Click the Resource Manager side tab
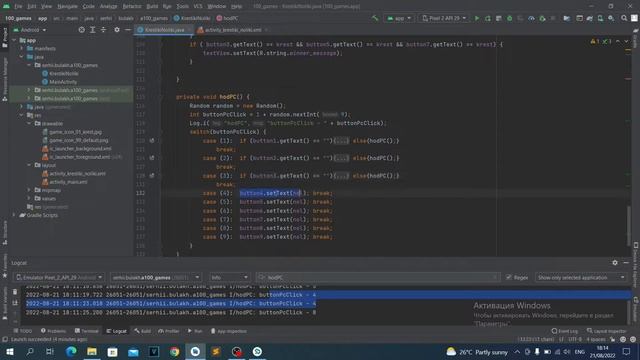The width and height of the screenshot is (640, 360). 5,79
